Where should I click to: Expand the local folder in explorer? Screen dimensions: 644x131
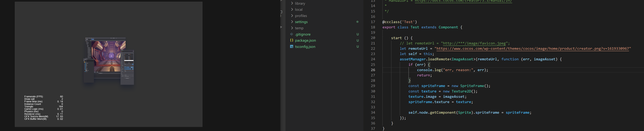pos(298,10)
